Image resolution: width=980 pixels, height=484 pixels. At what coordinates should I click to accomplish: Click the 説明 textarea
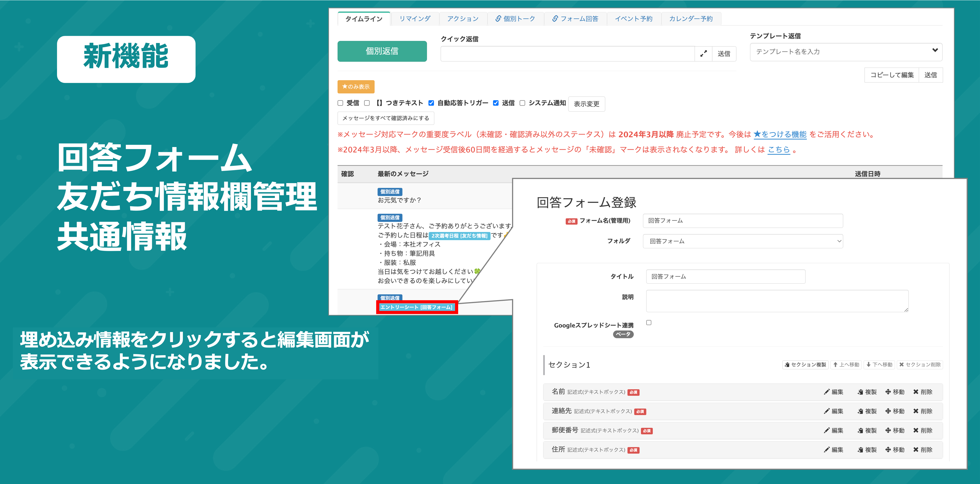point(777,301)
